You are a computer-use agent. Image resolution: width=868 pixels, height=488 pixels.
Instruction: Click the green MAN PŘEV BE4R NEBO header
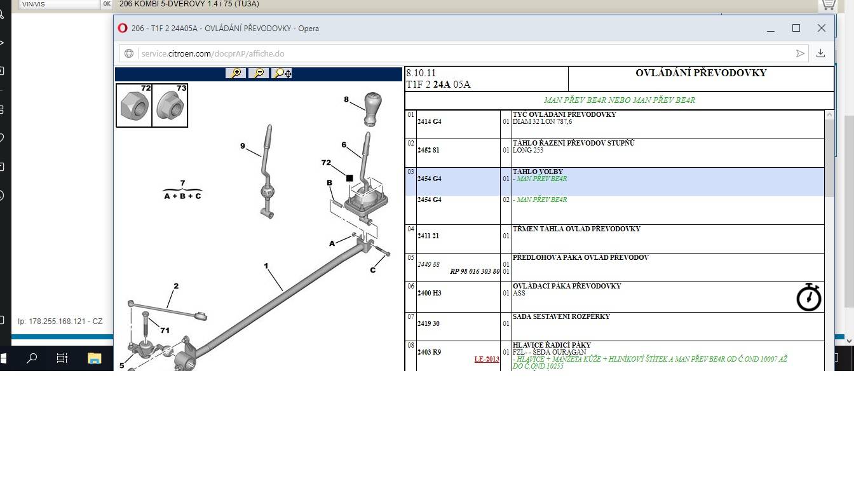(620, 100)
